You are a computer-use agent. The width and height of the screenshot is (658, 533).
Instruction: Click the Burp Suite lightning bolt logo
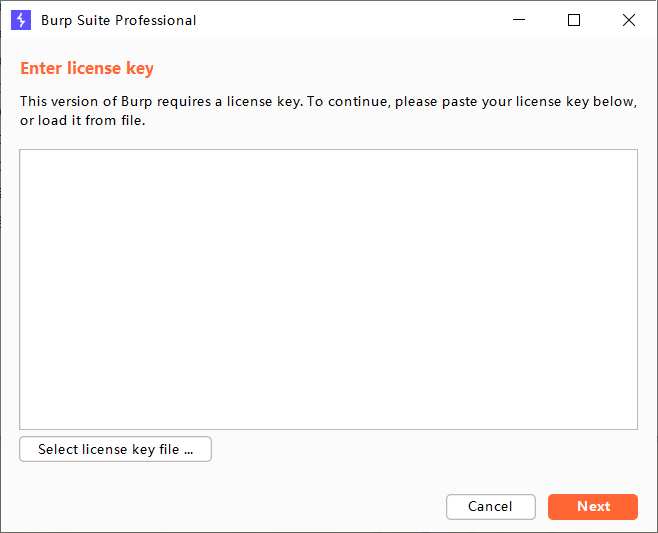[21, 20]
